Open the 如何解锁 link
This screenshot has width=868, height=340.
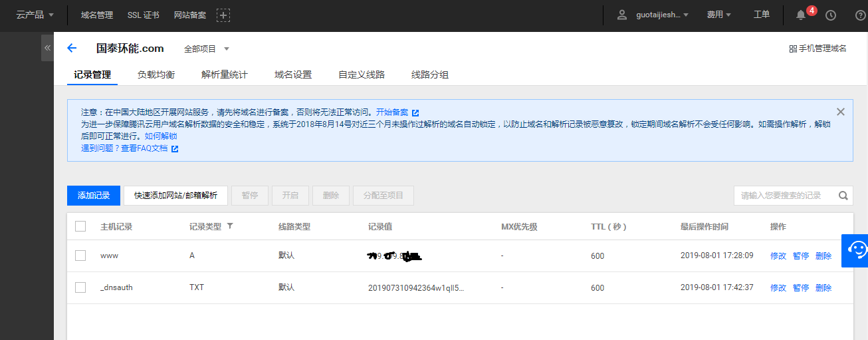click(x=161, y=136)
